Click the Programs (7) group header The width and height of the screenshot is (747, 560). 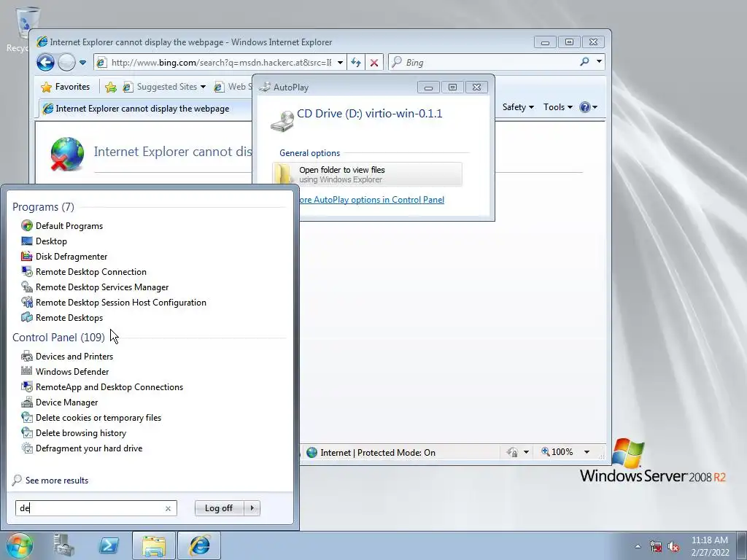click(43, 206)
